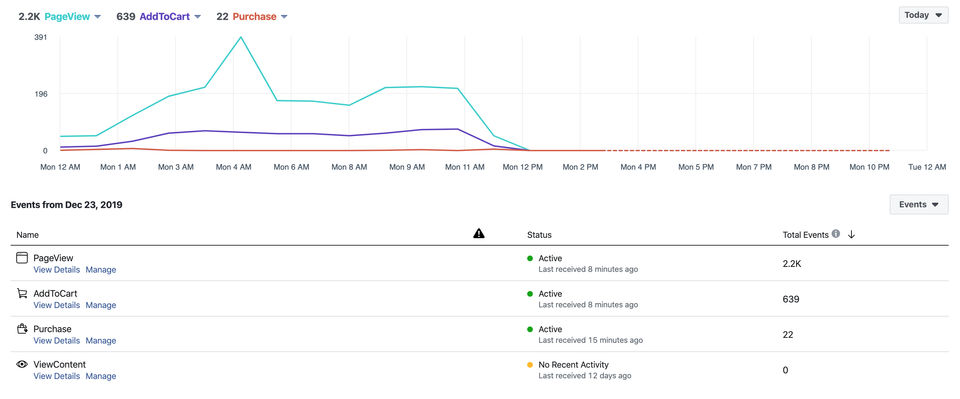This screenshot has width=960, height=399.
Task: Click 'Events from Dec 23, 2019' heading
Action: [67, 205]
